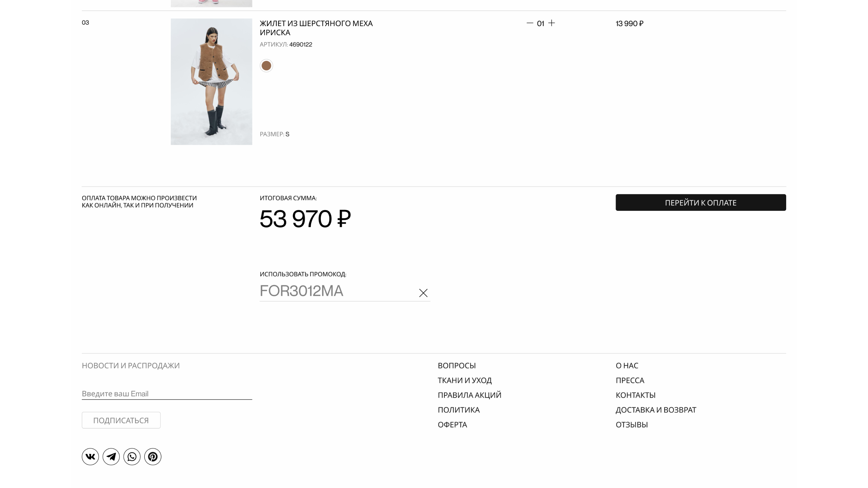View the Отзывы reviews page
Viewport: 868px width, 488px height.
(x=632, y=425)
